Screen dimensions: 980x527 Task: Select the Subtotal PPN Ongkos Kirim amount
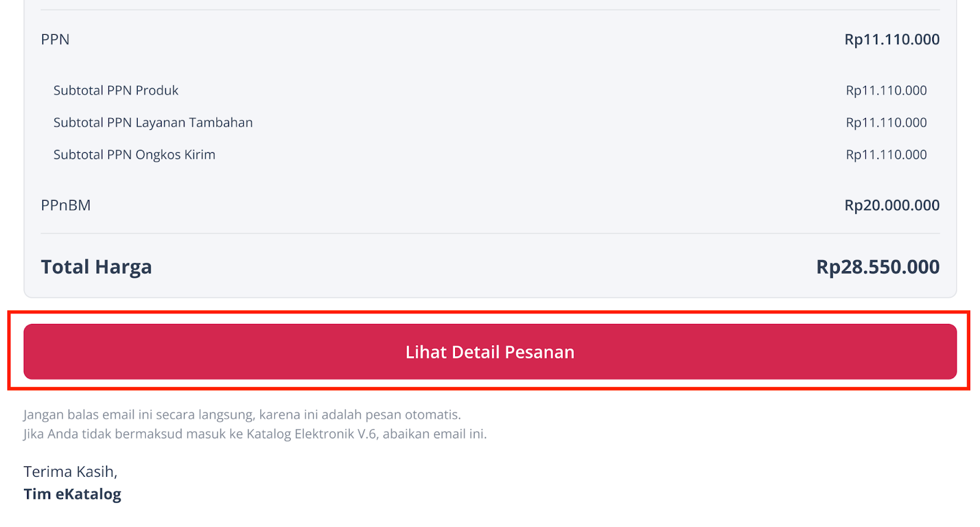[886, 154]
